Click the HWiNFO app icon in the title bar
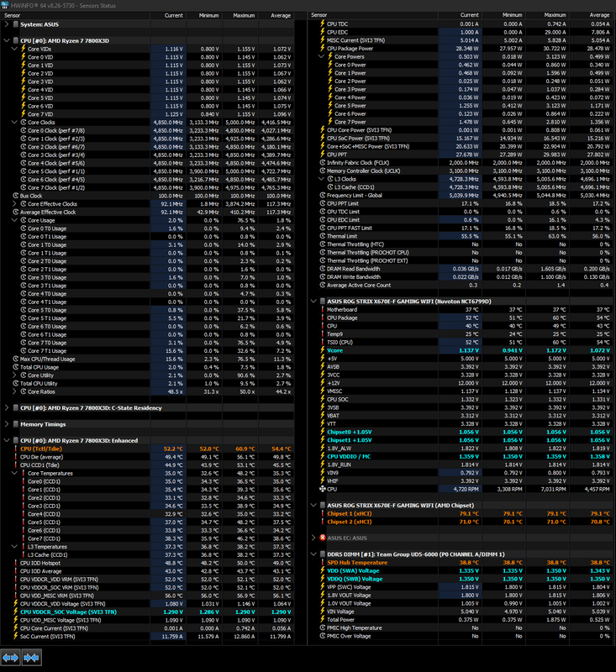The image size is (616, 672). [x=4, y=6]
